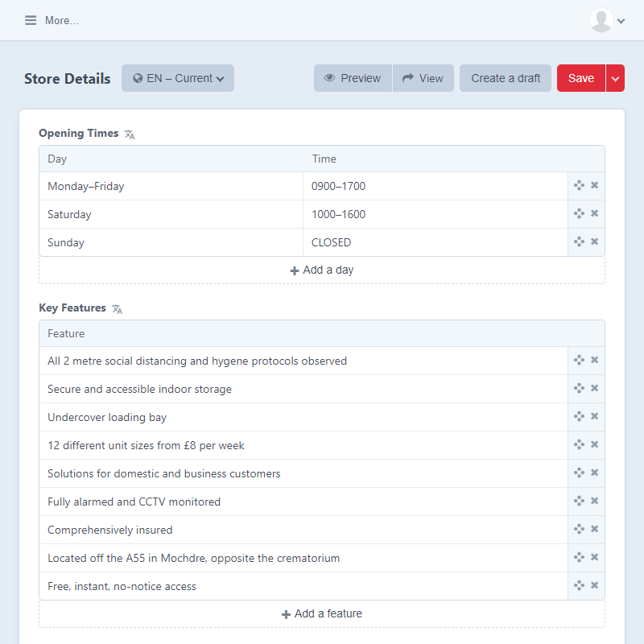This screenshot has width=644, height=644.
Task: Grab move handle for Located off A55 row
Action: point(579,557)
